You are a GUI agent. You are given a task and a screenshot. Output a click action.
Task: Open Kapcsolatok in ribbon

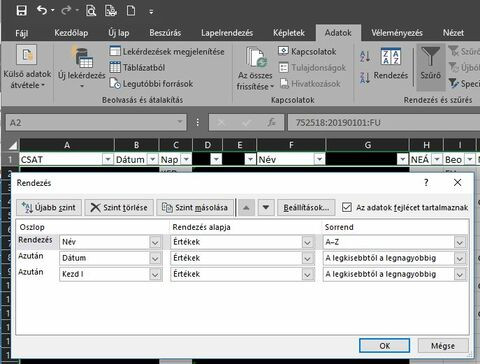click(x=307, y=51)
